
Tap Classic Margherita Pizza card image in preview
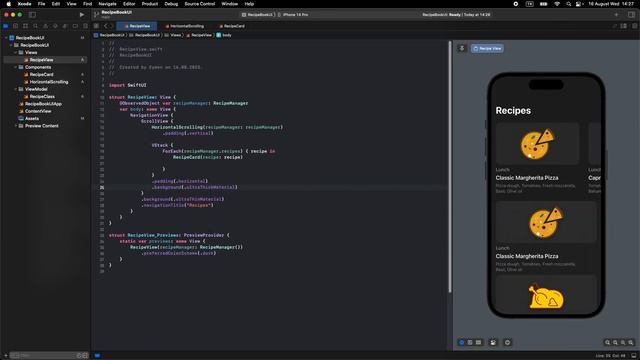537,144
